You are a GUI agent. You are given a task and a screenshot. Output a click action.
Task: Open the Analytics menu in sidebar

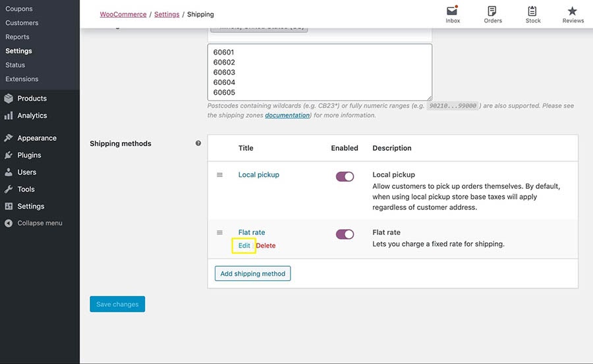point(32,115)
